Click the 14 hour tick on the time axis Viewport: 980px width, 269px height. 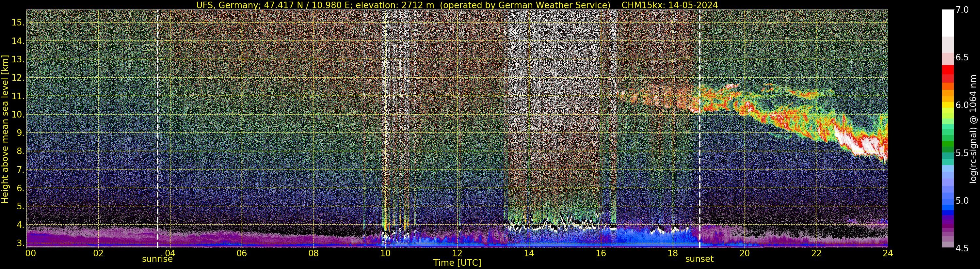click(528, 253)
